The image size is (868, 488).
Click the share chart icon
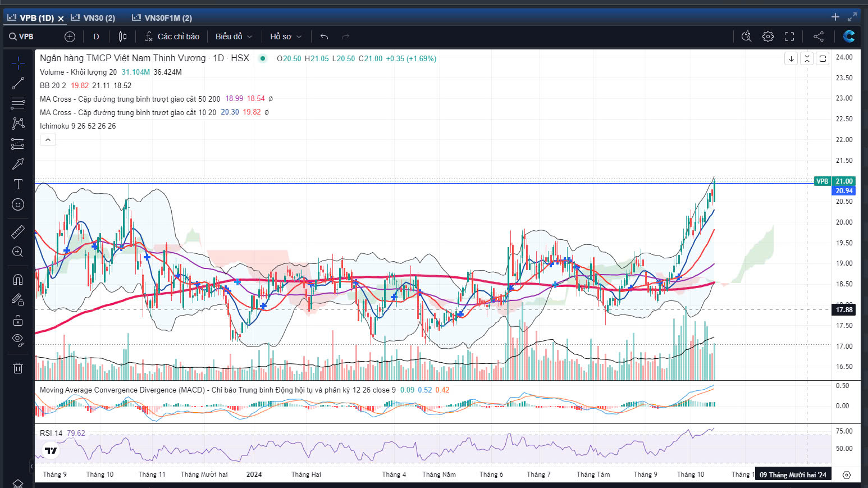[819, 37]
